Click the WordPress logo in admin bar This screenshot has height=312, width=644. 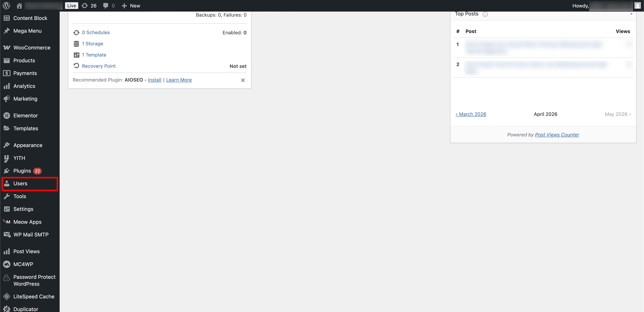(6, 6)
